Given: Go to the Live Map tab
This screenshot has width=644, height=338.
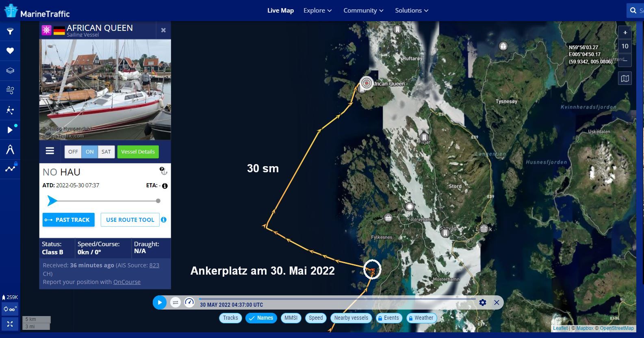Looking at the screenshot, I should [x=280, y=11].
